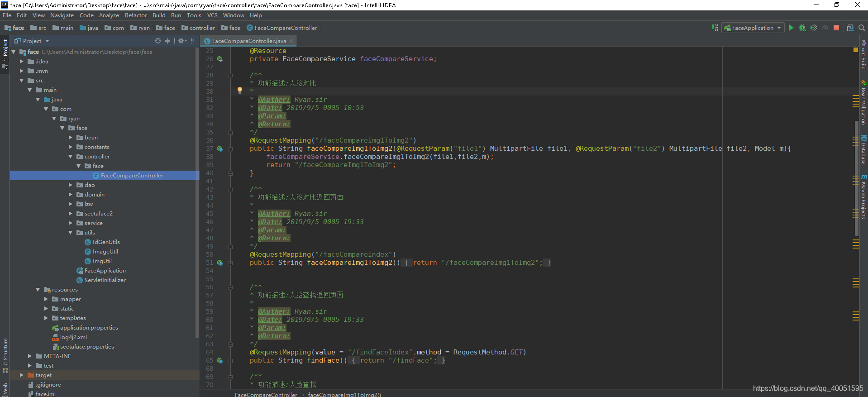
Task: Collapse the utils package
Action: (70, 232)
